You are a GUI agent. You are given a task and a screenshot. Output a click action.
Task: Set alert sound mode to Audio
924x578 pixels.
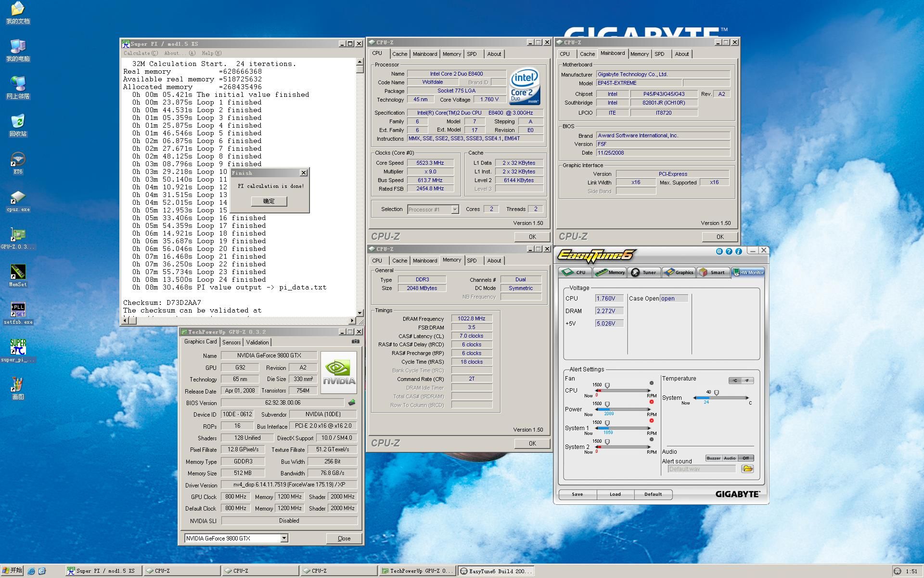[x=730, y=459]
